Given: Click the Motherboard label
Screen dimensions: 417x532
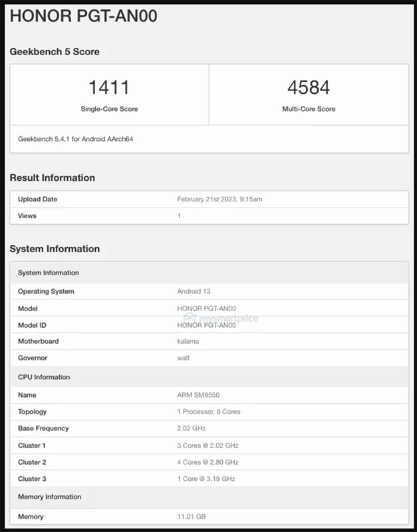Looking at the screenshot, I should point(39,341).
